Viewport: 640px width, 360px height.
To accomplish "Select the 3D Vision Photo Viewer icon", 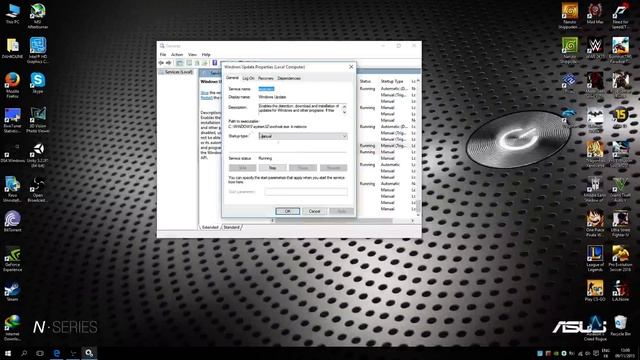I will 38,120.
